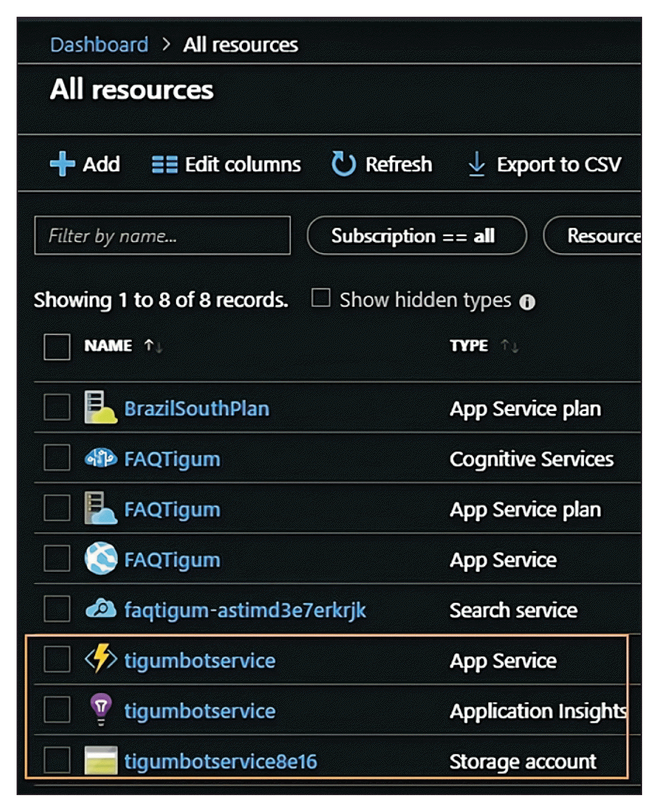Click the Search service cloud icon
659x812 pixels.
click(x=100, y=610)
